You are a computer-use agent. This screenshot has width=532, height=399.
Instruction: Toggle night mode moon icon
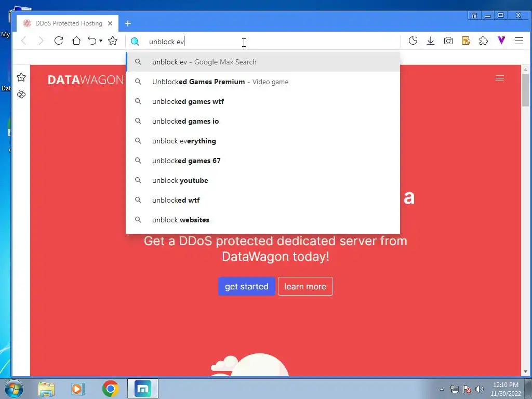coord(413,41)
